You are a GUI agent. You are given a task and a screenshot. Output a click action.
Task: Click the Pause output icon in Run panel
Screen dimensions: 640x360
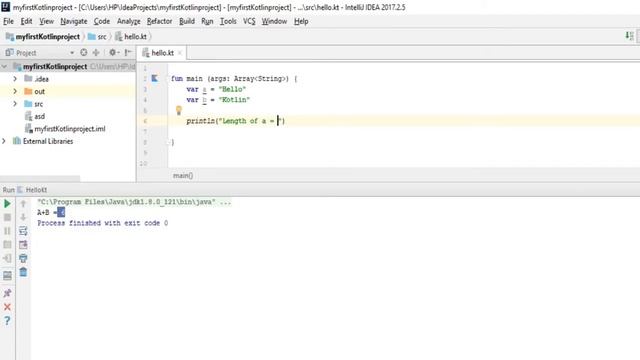[7, 231]
